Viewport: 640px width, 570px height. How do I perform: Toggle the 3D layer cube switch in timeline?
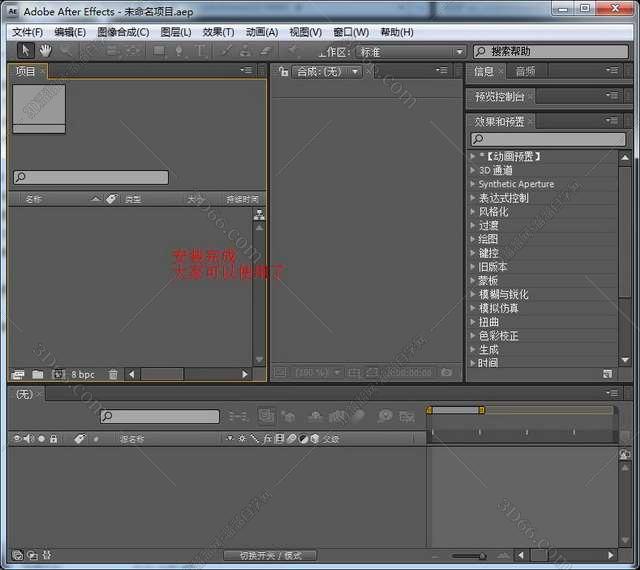click(315, 439)
